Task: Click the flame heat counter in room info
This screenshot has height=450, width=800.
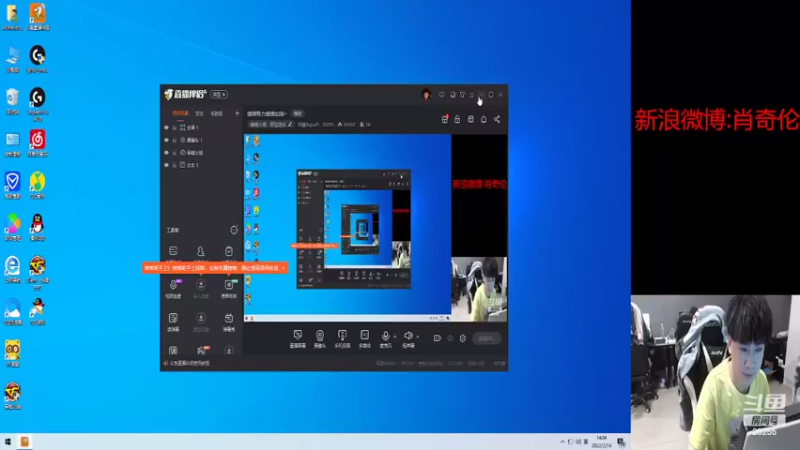Action: point(347,124)
